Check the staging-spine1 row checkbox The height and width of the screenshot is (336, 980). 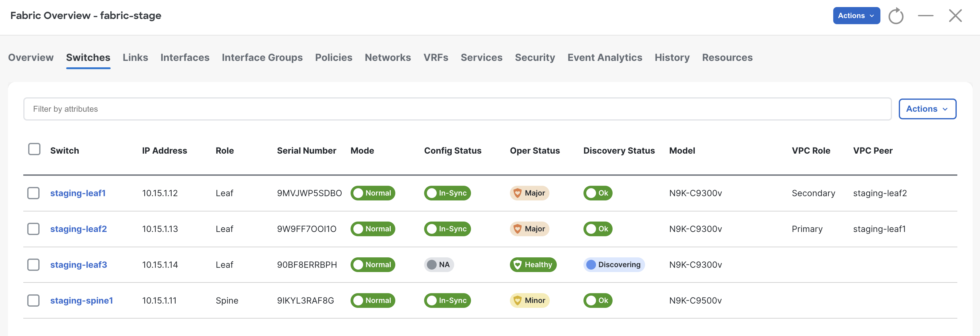point(33,300)
